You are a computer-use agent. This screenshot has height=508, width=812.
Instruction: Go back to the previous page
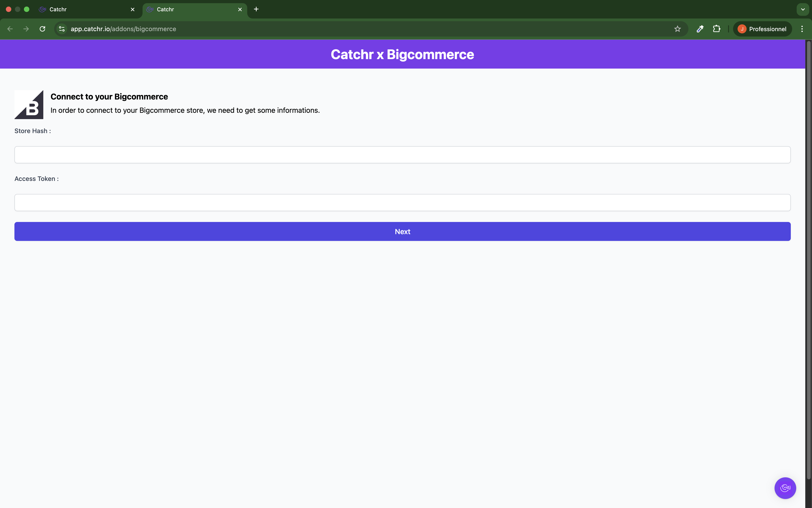[x=10, y=29]
